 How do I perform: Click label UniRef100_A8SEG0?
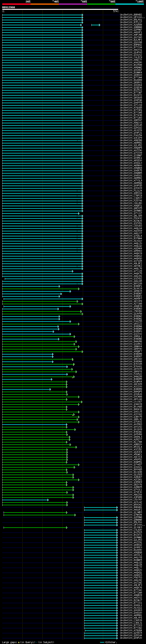(x=131, y=161)
